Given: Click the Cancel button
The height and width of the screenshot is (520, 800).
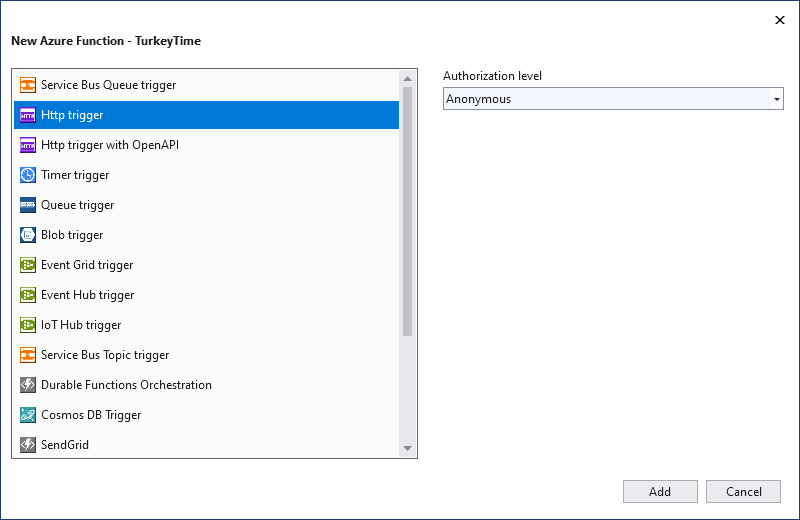Looking at the screenshot, I should 743,491.
